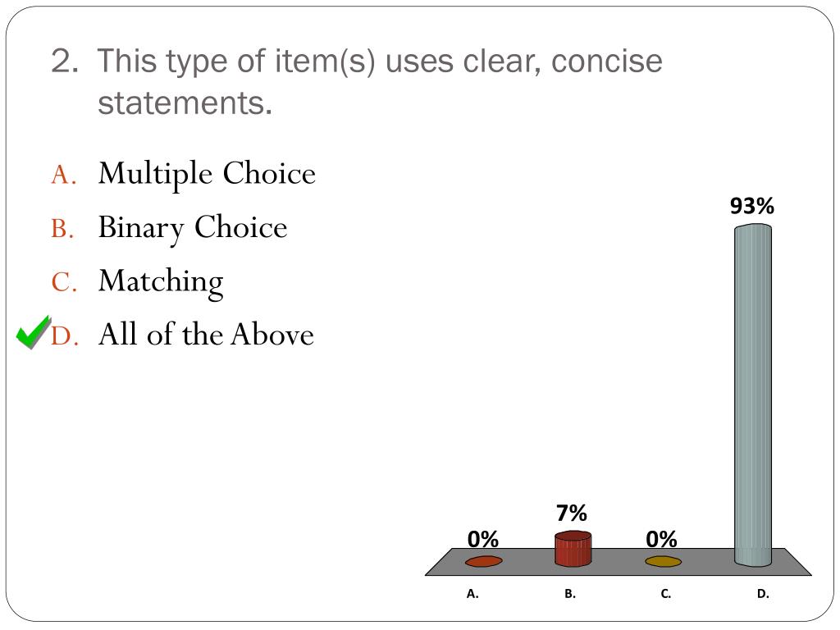Click the chart axis label B.
This screenshot has height=630, width=840.
tap(570, 594)
